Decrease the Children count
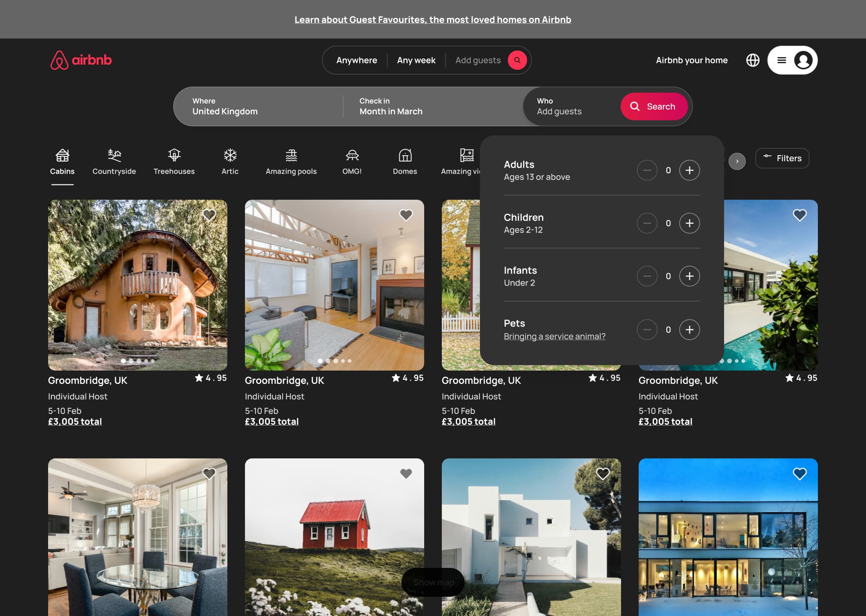Screen dimensions: 866x616 coord(647,223)
